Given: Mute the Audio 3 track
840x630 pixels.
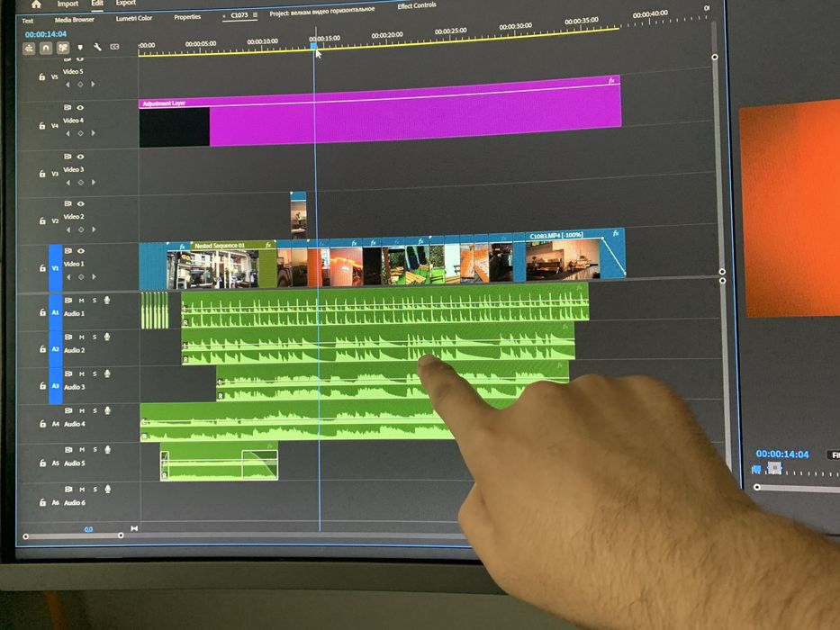Looking at the screenshot, I should point(81,373).
